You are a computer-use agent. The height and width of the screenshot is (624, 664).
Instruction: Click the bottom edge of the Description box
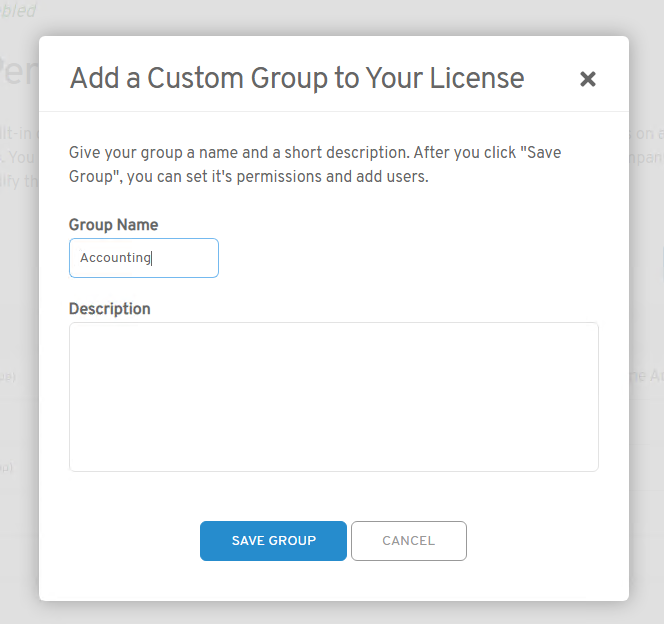[x=333, y=470]
